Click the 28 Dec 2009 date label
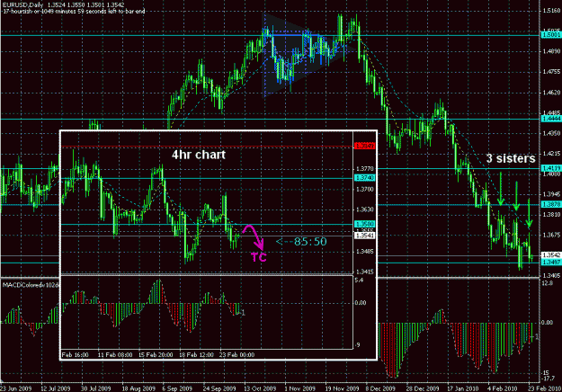562x392 pixels. 423,388
